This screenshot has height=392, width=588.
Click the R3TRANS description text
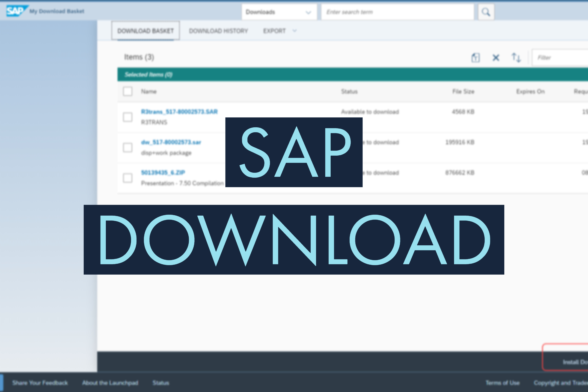pyautogui.click(x=154, y=122)
